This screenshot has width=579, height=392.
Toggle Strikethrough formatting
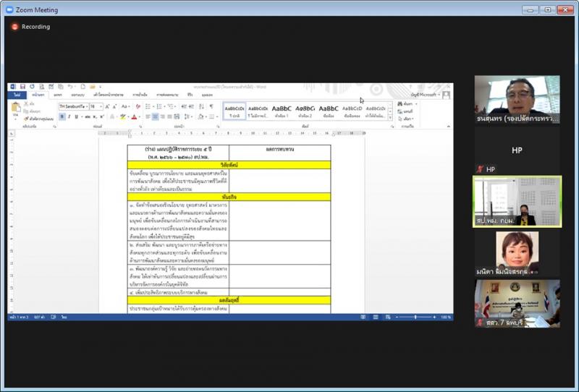pyautogui.click(x=88, y=116)
